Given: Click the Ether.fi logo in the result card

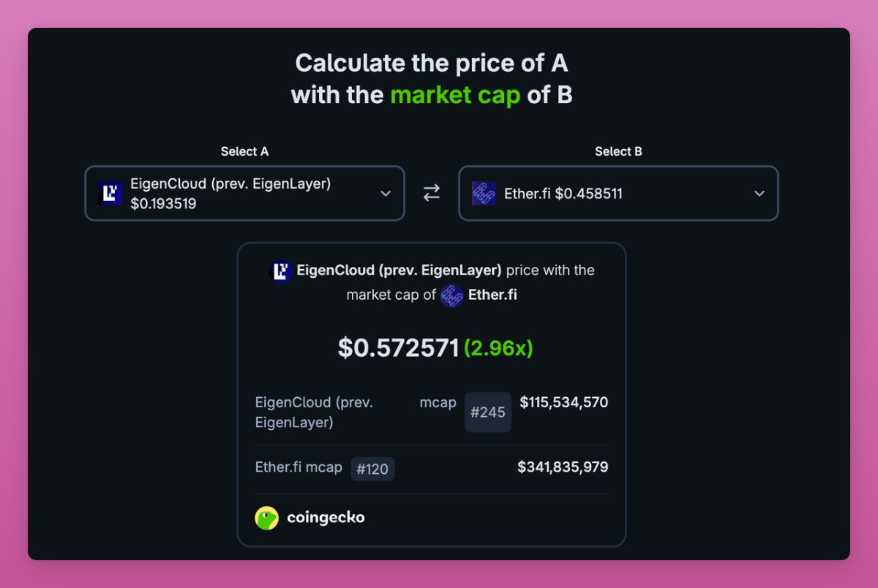Looking at the screenshot, I should point(451,295).
